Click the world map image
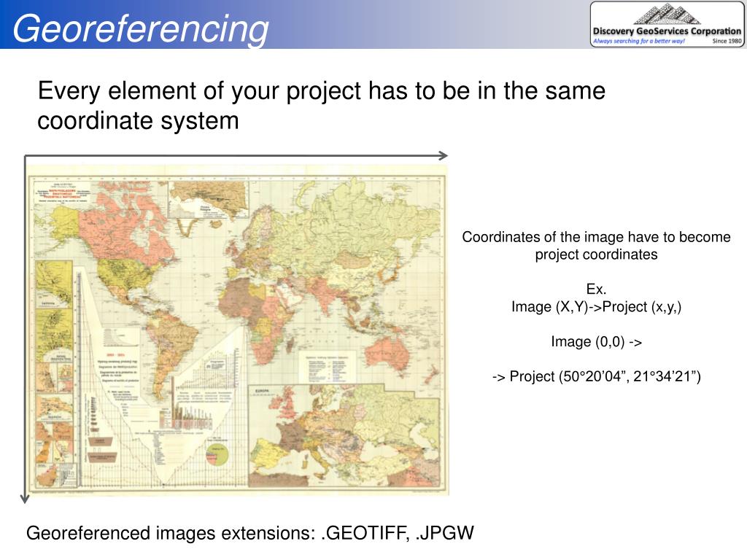The width and height of the screenshot is (747, 560). click(237, 330)
